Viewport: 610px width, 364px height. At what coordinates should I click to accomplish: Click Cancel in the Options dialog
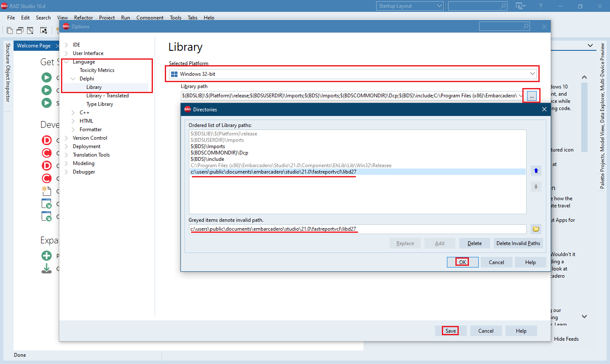(x=486, y=331)
